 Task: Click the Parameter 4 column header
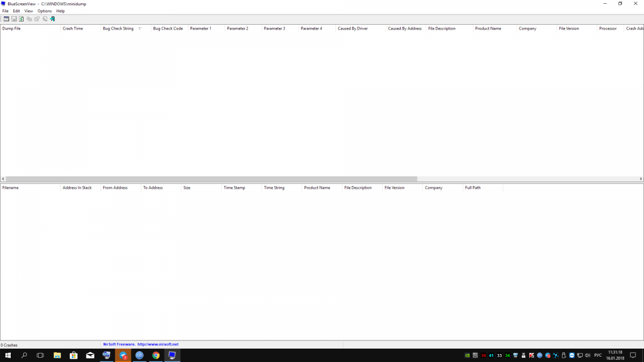click(x=317, y=28)
